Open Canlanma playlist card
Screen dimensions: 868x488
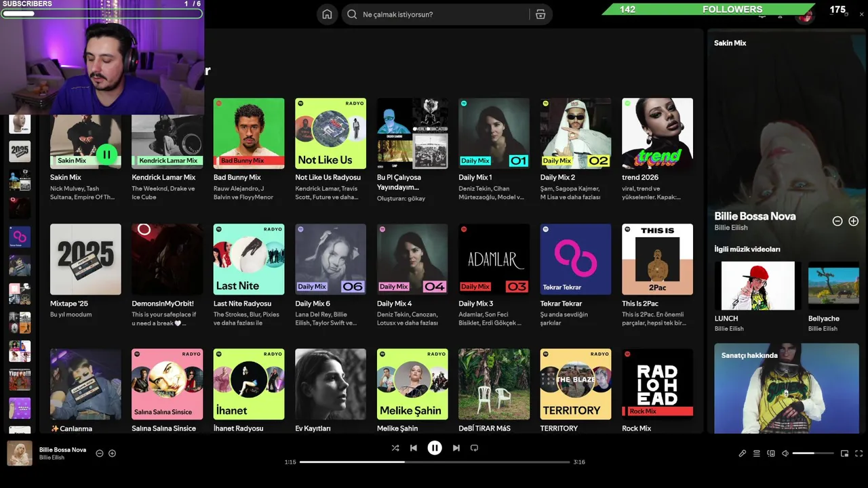85,390
